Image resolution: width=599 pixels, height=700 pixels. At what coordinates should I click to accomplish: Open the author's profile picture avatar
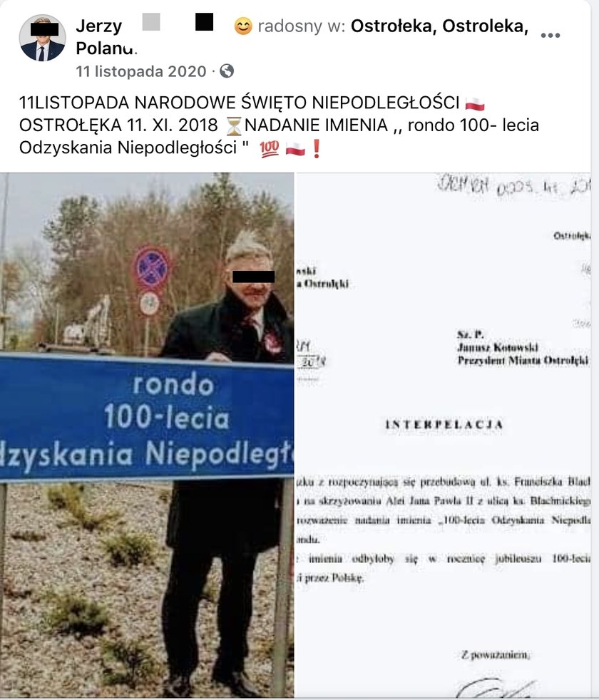point(43,38)
